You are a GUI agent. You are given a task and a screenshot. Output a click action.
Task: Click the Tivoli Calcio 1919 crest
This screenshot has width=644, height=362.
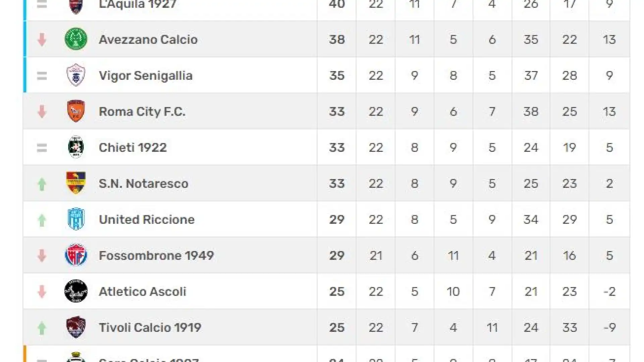pyautogui.click(x=76, y=327)
